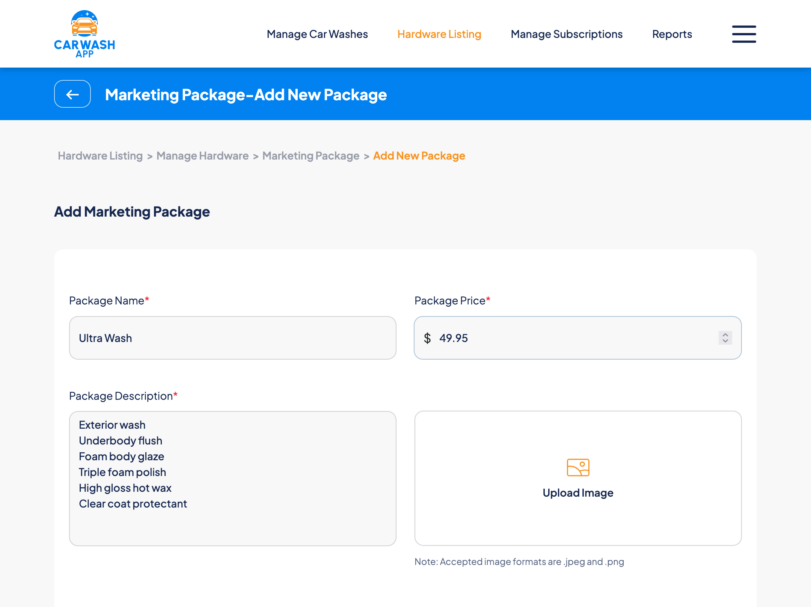Click the upload image picture icon
The image size is (811, 607).
click(x=578, y=467)
